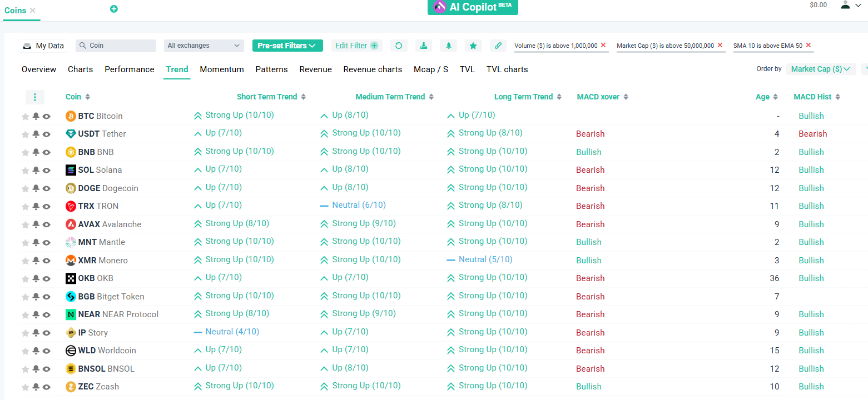Click the Edit Filter button

[x=356, y=46]
